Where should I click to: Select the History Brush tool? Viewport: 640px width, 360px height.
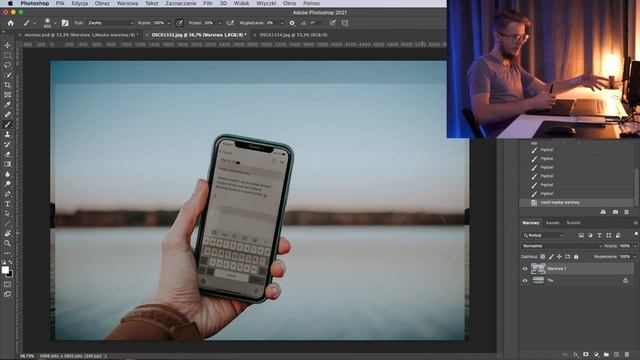click(7, 144)
